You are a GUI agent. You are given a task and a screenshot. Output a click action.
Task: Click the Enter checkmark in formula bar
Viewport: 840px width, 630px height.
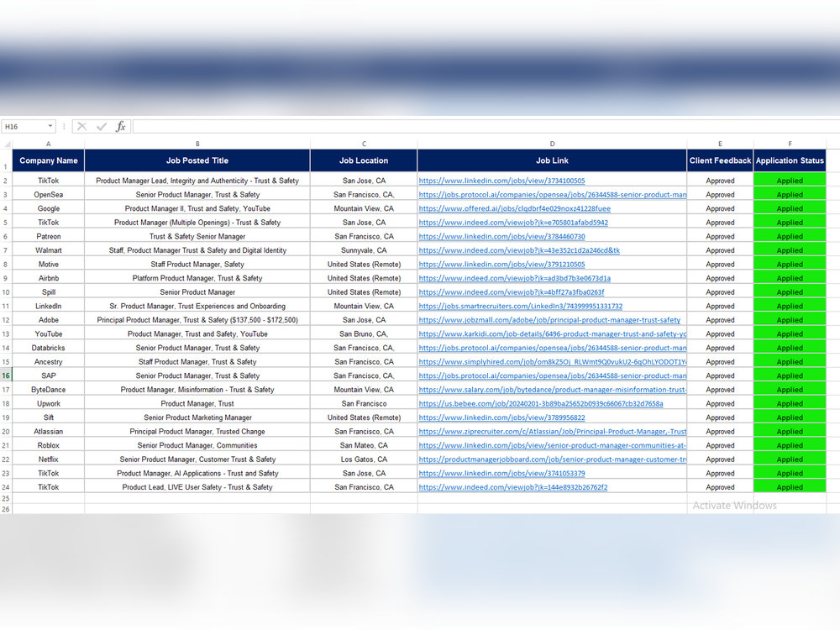pos(102,127)
